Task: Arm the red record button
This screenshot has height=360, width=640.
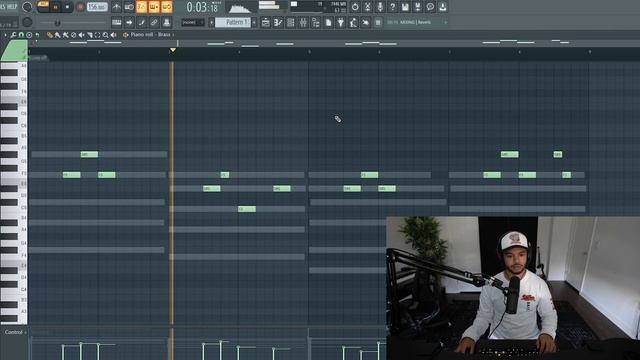Action: click(x=80, y=7)
